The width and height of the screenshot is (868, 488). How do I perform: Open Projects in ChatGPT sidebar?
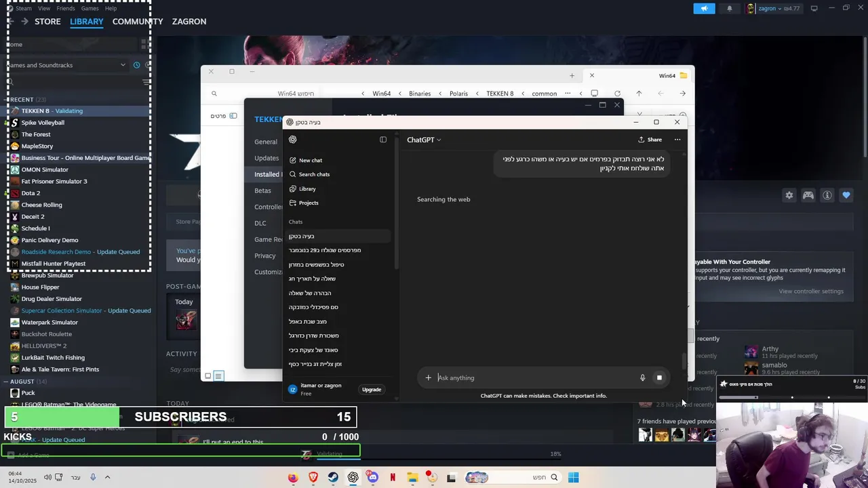coord(304,203)
